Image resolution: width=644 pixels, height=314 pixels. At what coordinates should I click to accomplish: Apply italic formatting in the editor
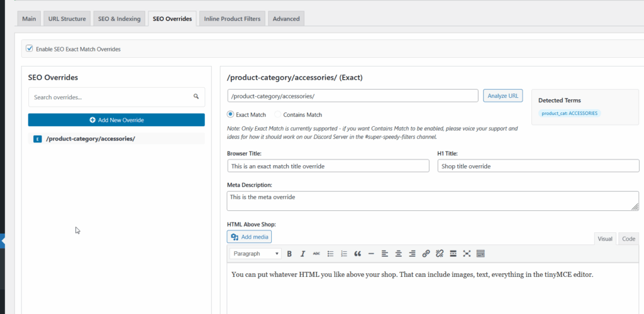[x=303, y=254]
